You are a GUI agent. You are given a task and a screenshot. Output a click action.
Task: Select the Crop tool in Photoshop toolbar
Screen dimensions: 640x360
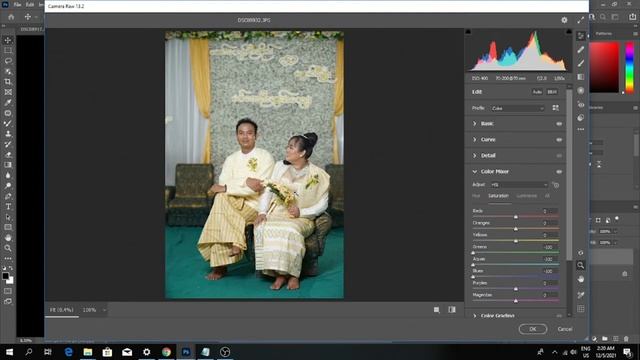pyautogui.click(x=8, y=82)
